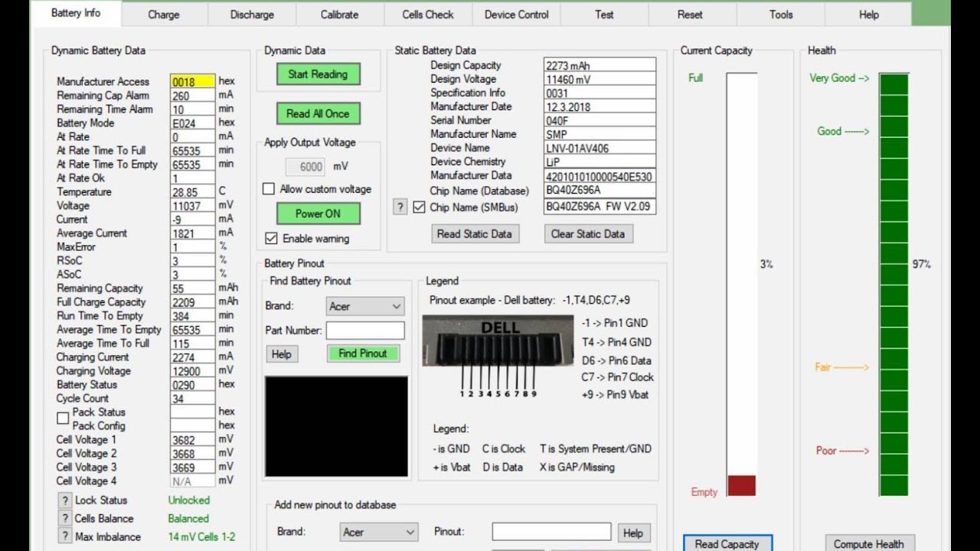The height and width of the screenshot is (551, 980).
Task: Click the Power ON button
Action: (x=318, y=214)
